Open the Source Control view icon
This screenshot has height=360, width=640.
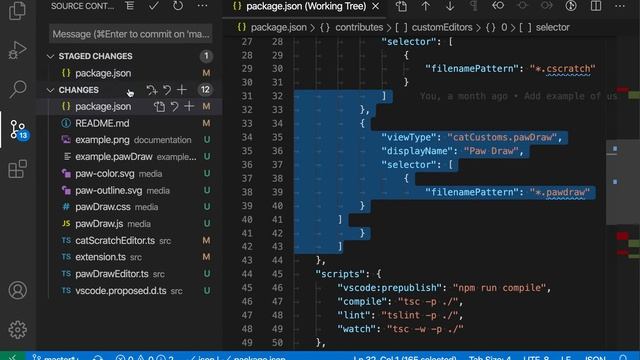(x=18, y=129)
